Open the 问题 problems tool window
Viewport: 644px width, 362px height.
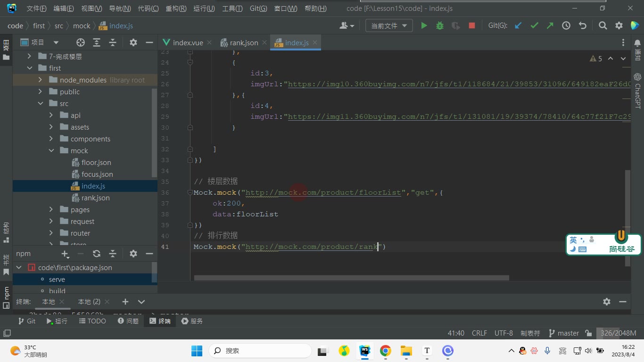tap(128, 321)
